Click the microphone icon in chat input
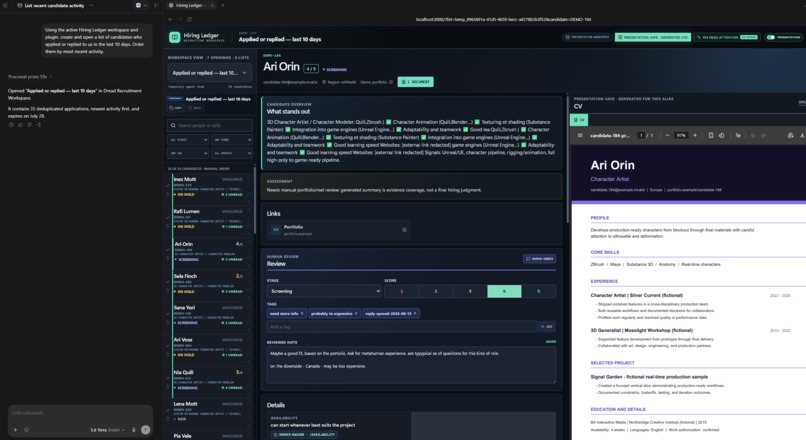This screenshot has width=806, height=440. (134, 430)
